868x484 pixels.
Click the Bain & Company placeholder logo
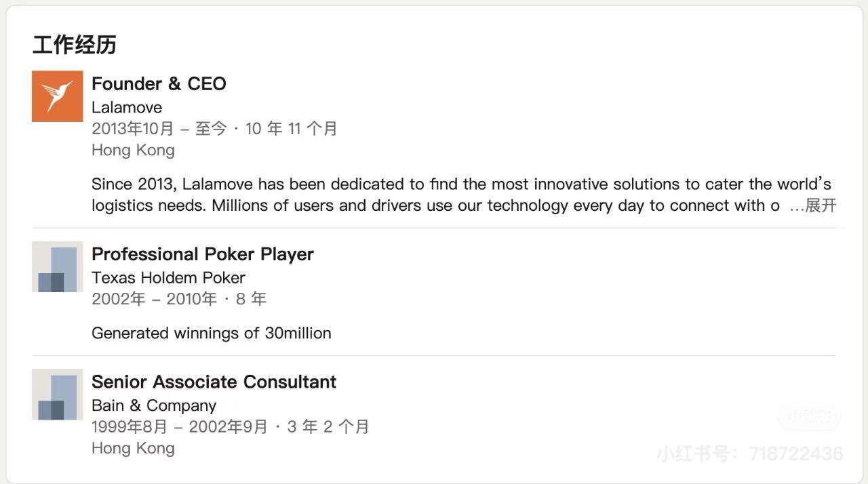coord(58,395)
